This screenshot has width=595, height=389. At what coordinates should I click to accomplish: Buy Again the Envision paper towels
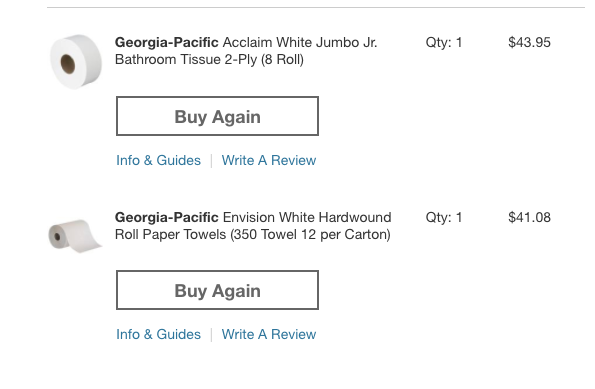tap(217, 290)
